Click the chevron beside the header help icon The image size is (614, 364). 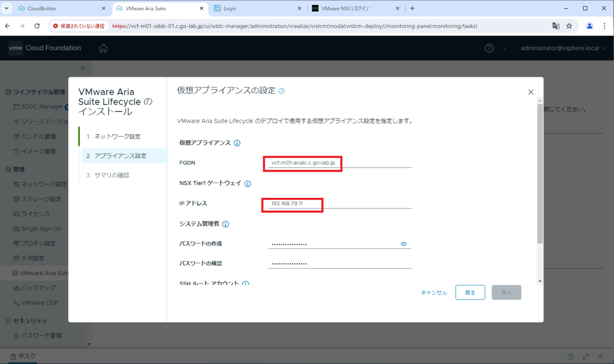pos(504,48)
